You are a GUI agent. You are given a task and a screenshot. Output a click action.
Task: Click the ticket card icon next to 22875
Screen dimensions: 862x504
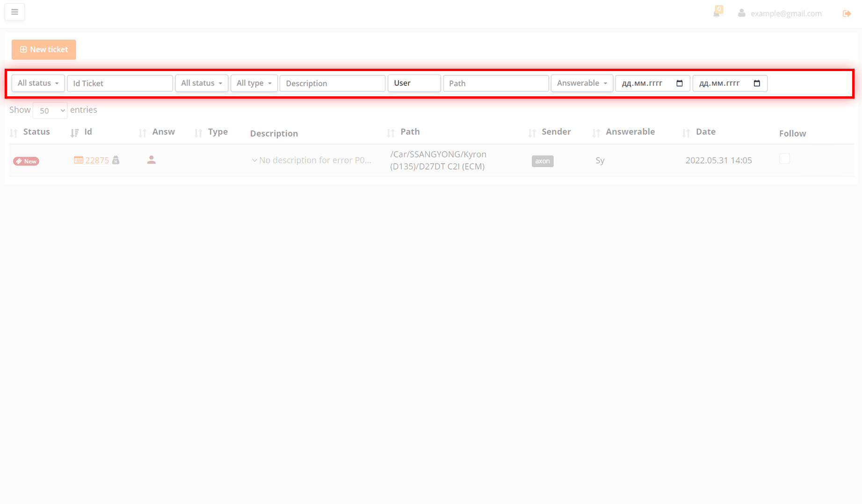pos(79,160)
